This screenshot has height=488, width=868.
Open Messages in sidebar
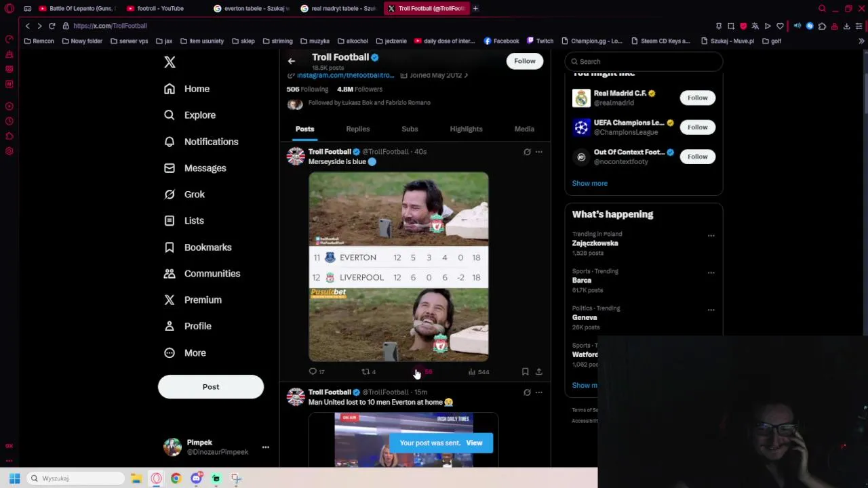195,168
